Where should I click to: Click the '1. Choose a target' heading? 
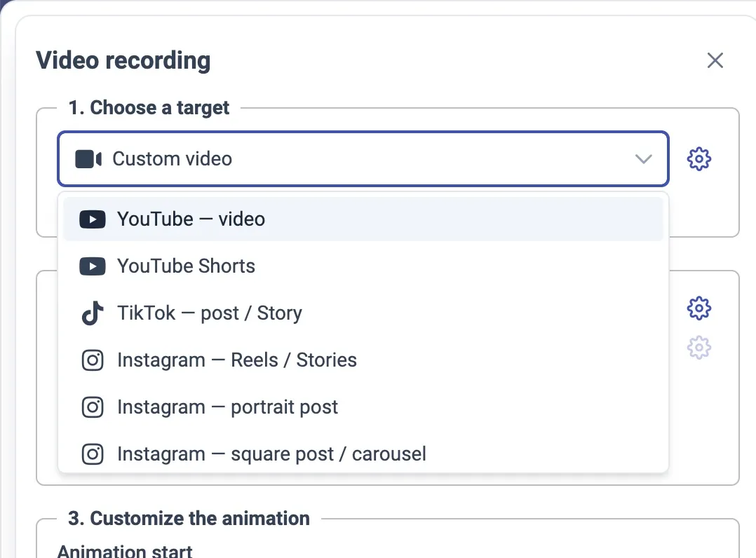tap(149, 107)
